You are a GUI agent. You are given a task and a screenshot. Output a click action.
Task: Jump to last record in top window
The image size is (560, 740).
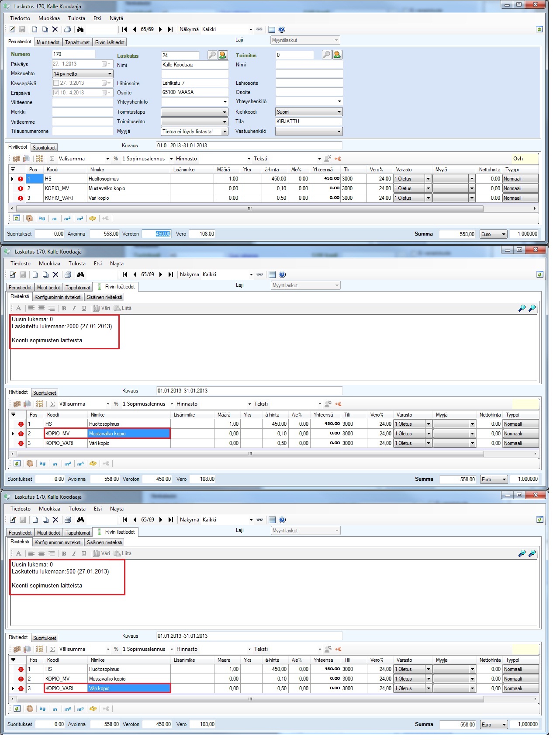[x=170, y=29]
